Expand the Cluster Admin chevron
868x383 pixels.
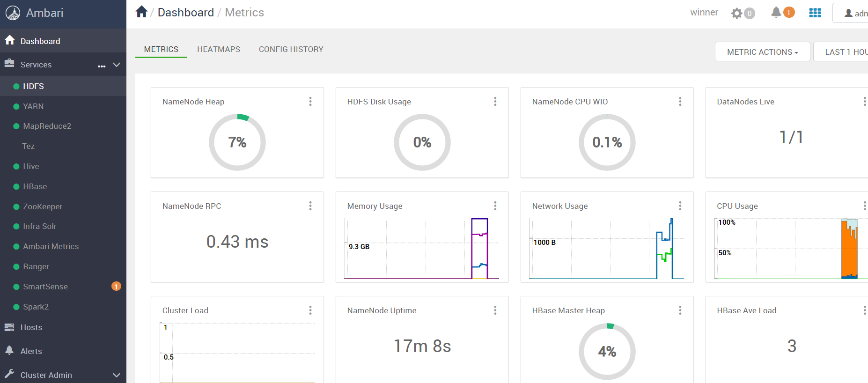[x=117, y=375]
